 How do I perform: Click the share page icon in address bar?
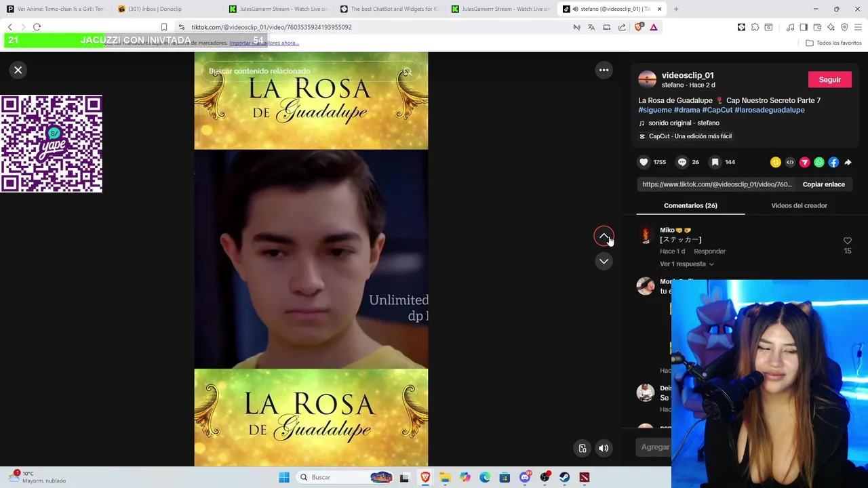click(x=622, y=27)
